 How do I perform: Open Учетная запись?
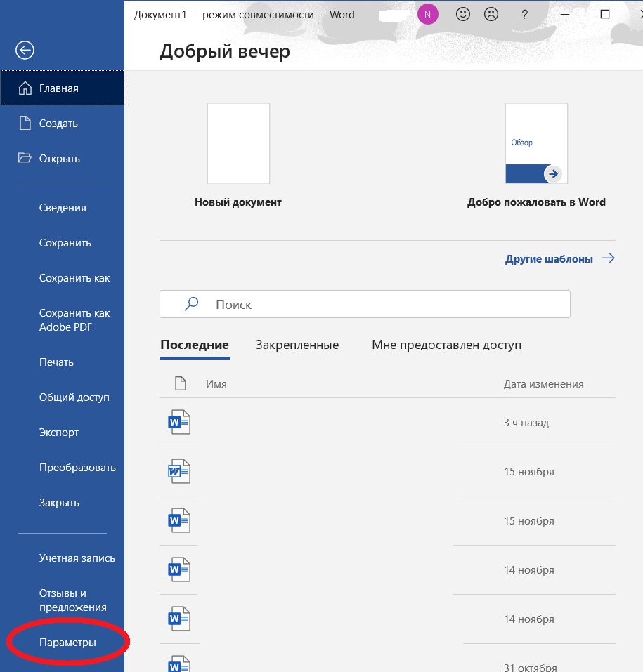(77, 558)
